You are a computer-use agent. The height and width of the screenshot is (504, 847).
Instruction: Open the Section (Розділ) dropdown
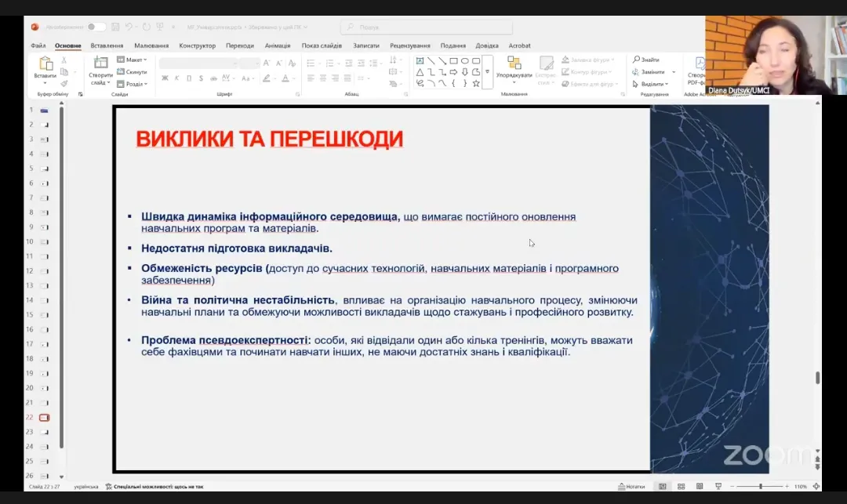click(x=133, y=84)
